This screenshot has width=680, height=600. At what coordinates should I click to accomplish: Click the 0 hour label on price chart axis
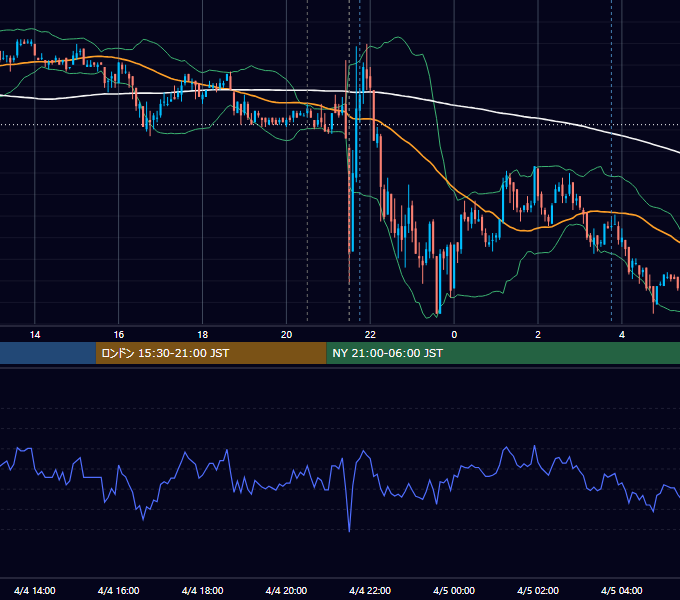[454, 335]
